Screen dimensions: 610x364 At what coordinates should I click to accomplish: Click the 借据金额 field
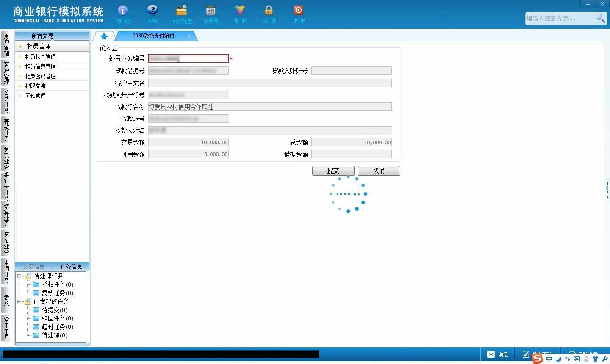coord(352,154)
